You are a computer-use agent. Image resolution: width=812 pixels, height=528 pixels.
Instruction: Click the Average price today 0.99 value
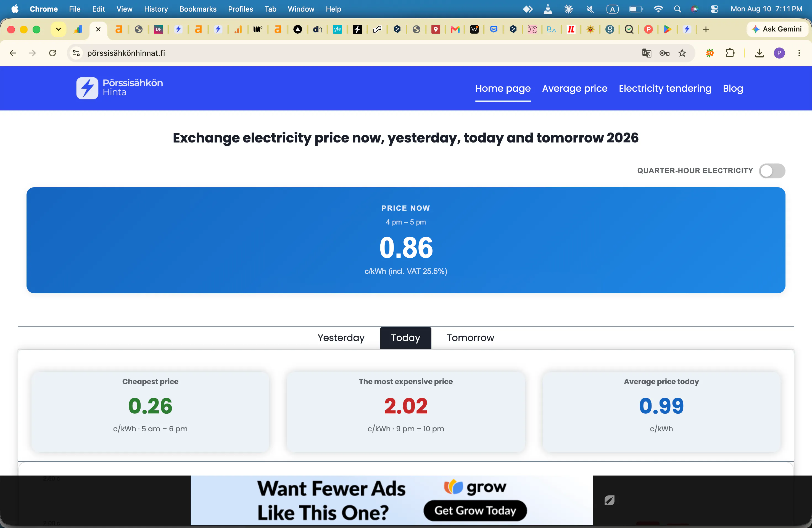(661, 406)
